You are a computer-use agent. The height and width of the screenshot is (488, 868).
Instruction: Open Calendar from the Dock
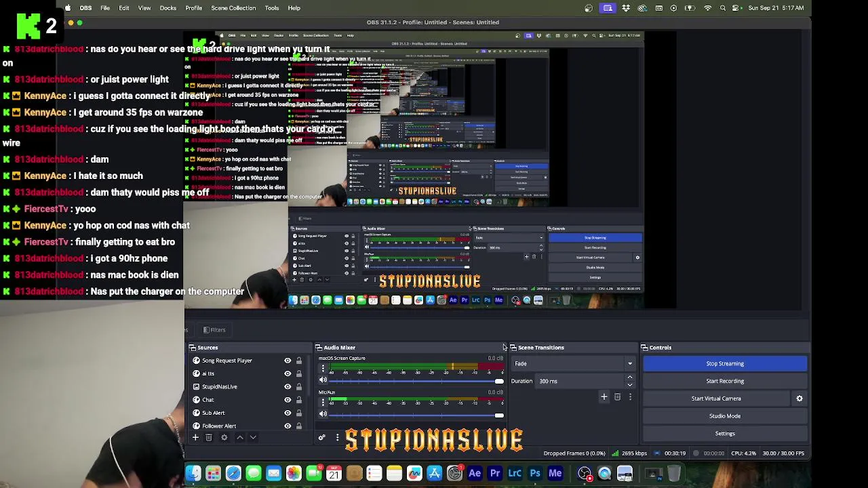point(334,473)
